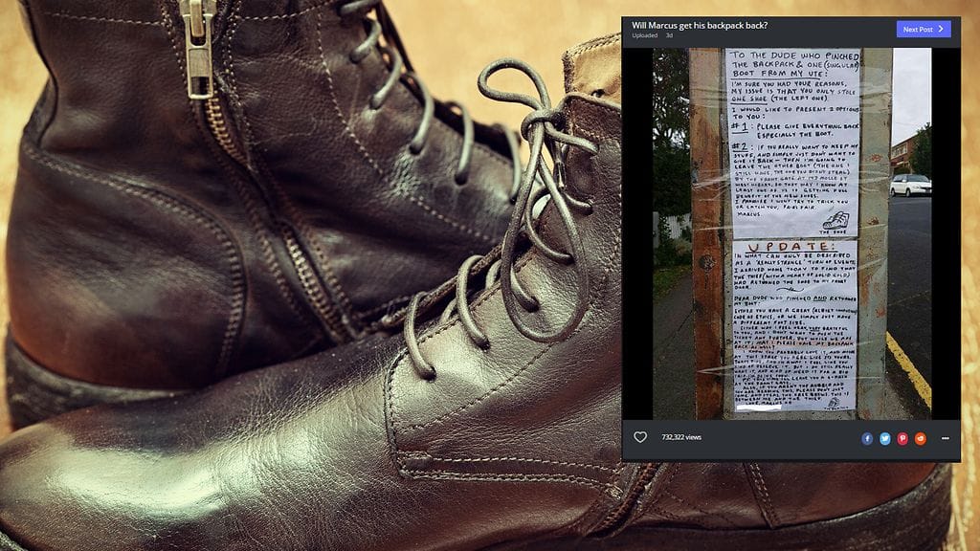
Task: Like the post with the heart icon
Action: tap(640, 437)
